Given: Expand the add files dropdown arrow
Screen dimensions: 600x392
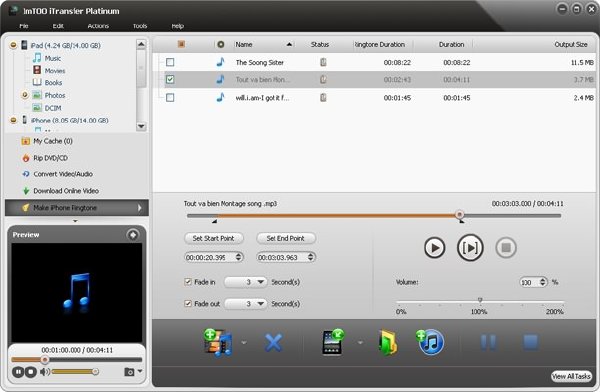Looking at the screenshot, I should tap(244, 342).
